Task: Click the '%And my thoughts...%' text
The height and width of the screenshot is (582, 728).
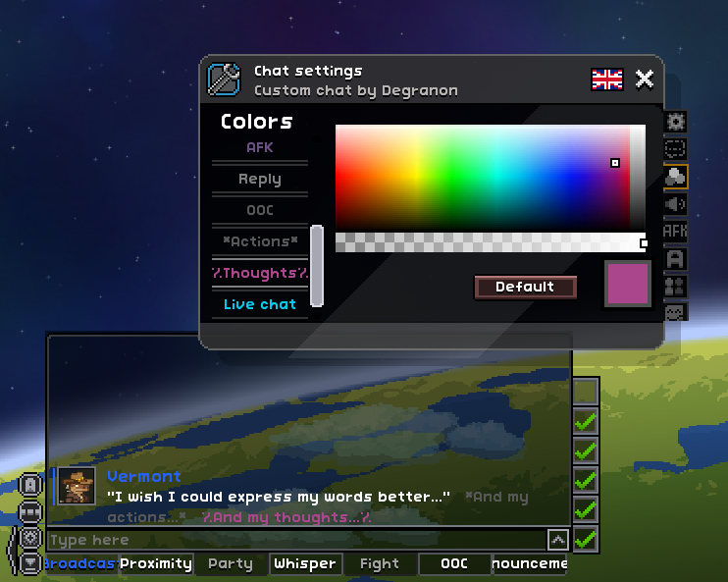Action: [286, 517]
